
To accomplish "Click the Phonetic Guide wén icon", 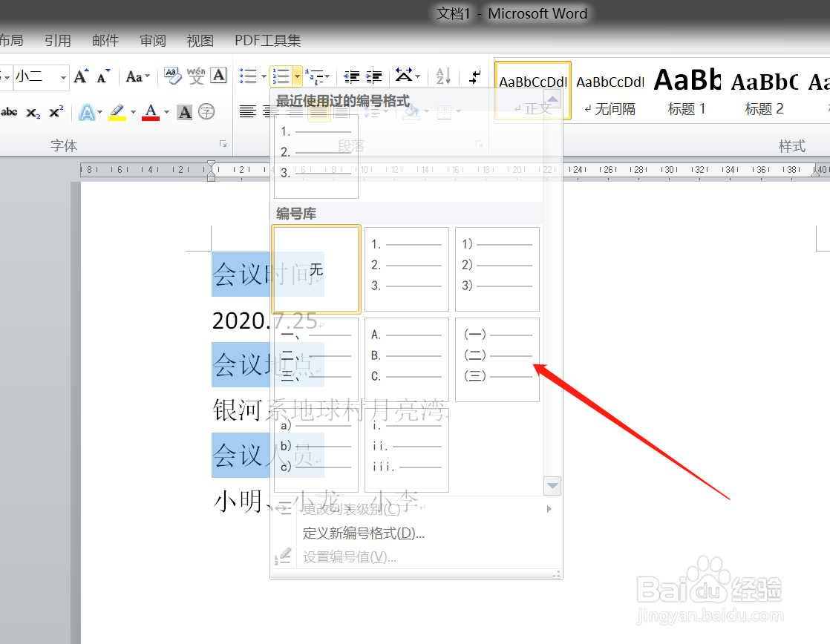I will click(196, 76).
